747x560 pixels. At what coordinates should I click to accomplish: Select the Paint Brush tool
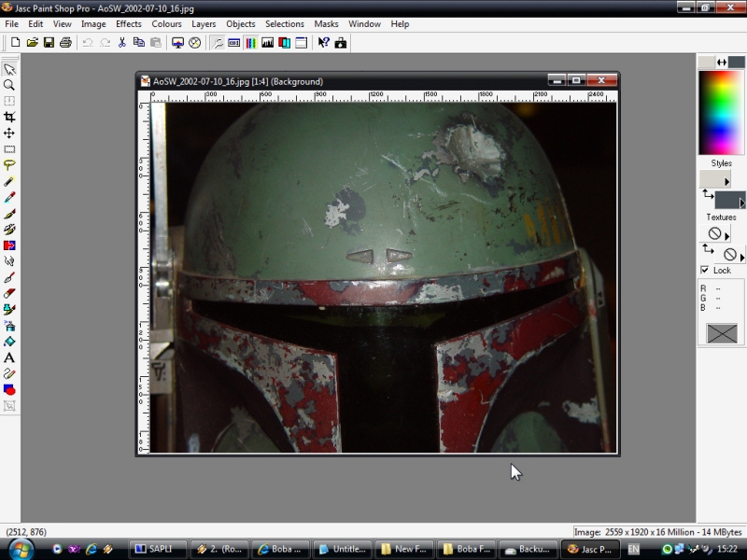tap(9, 214)
